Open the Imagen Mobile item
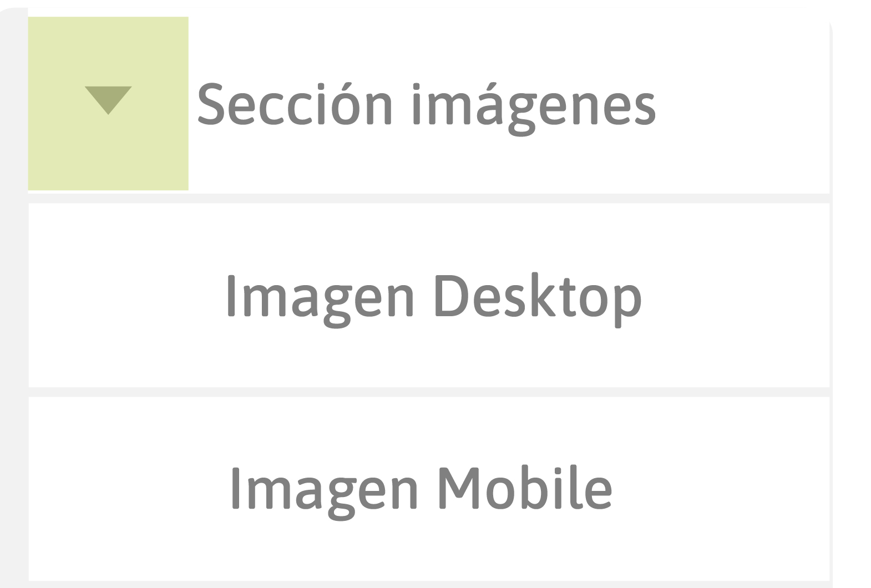This screenshot has width=871, height=588. 422,488
